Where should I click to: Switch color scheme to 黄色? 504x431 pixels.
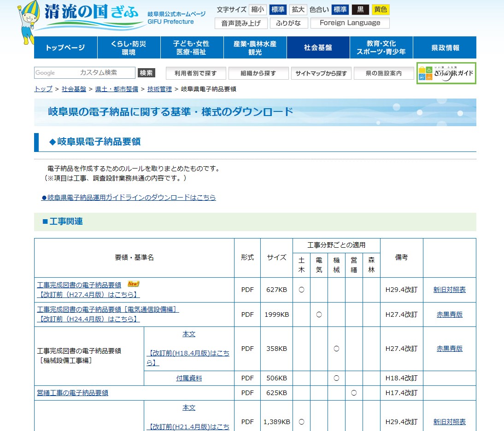(381, 10)
